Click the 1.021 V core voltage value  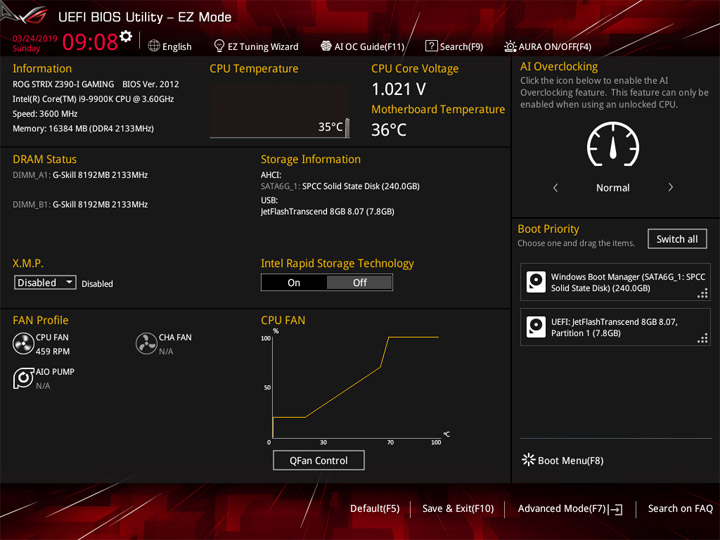point(399,89)
